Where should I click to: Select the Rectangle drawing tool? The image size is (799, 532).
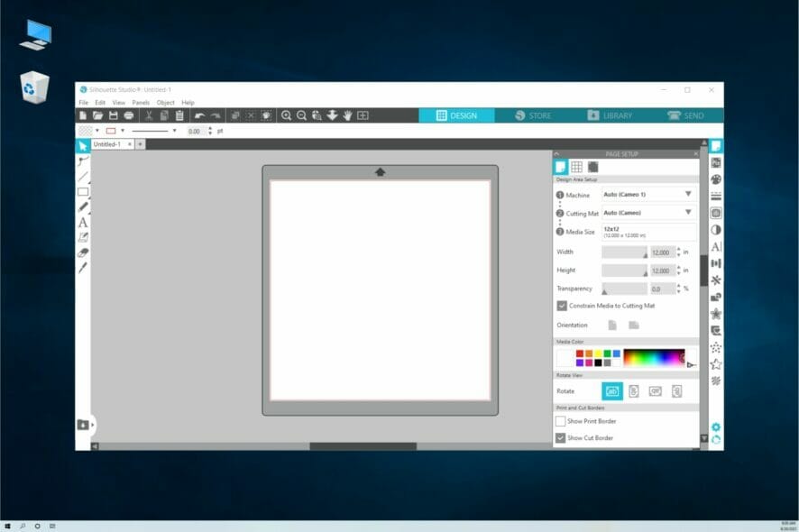click(83, 192)
